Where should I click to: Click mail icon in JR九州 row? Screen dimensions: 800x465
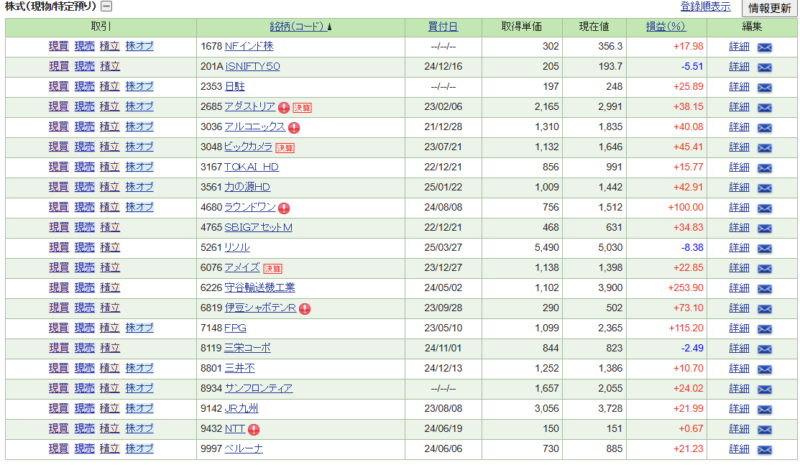(764, 410)
